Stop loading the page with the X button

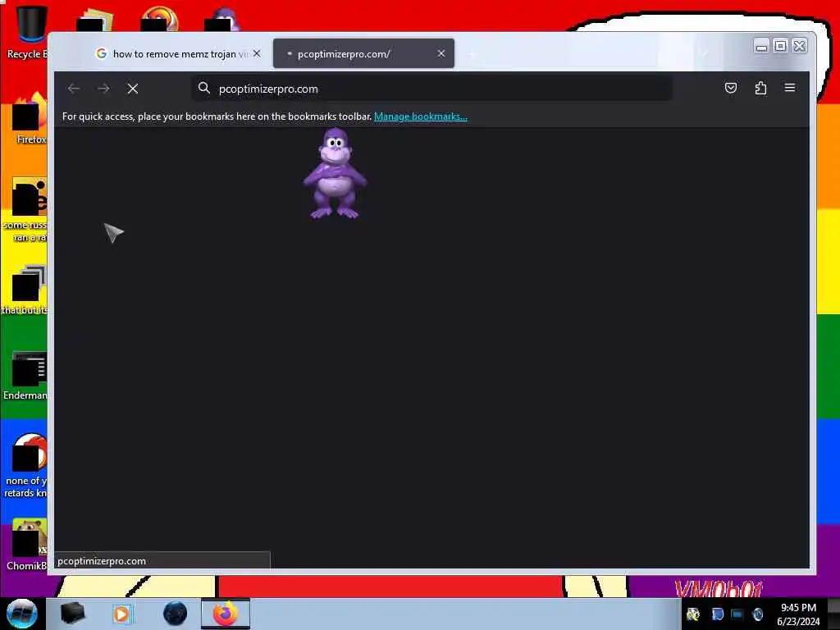(x=133, y=89)
